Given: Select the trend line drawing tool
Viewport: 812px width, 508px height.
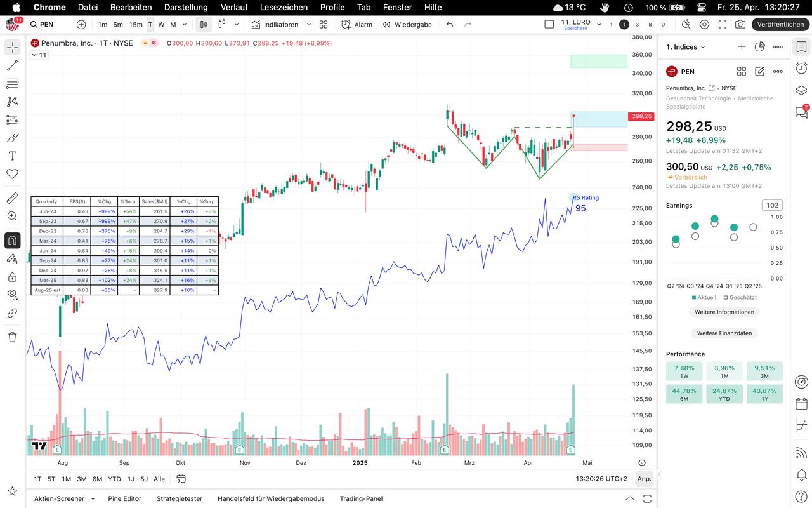Looking at the screenshot, I should point(12,65).
